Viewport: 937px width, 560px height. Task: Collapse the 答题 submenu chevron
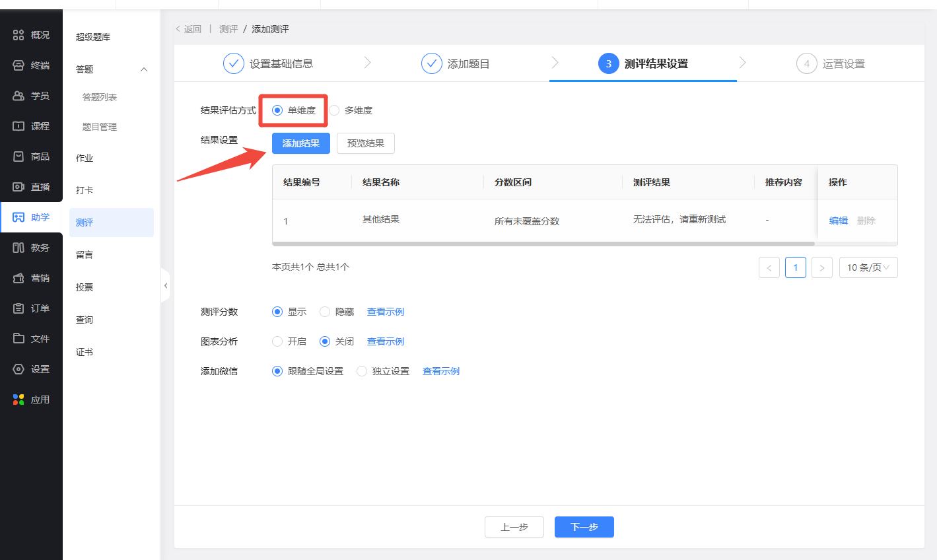(144, 69)
